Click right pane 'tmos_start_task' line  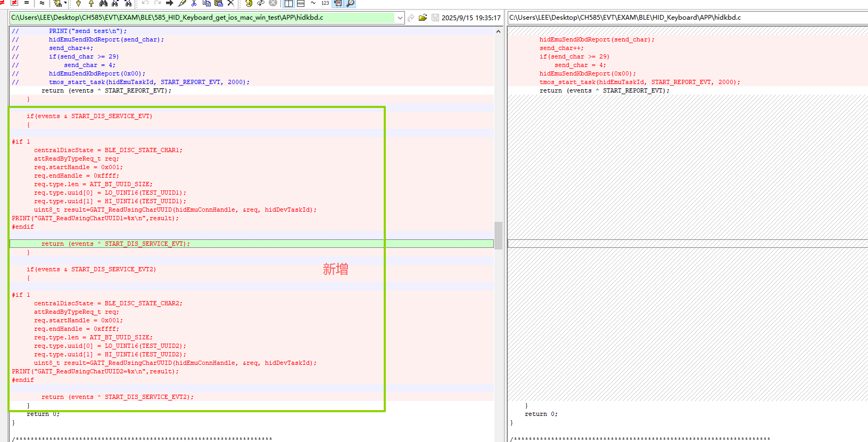tap(640, 82)
